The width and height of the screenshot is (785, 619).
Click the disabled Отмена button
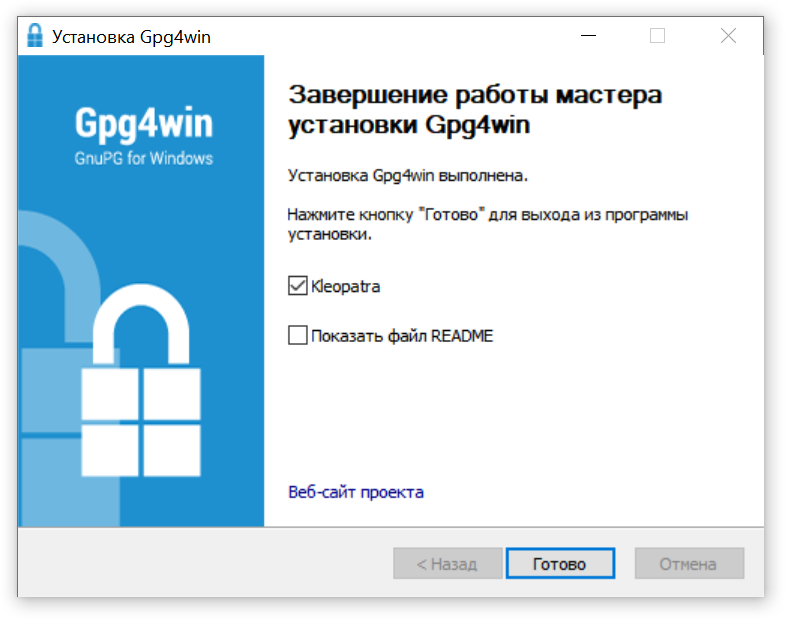click(689, 563)
